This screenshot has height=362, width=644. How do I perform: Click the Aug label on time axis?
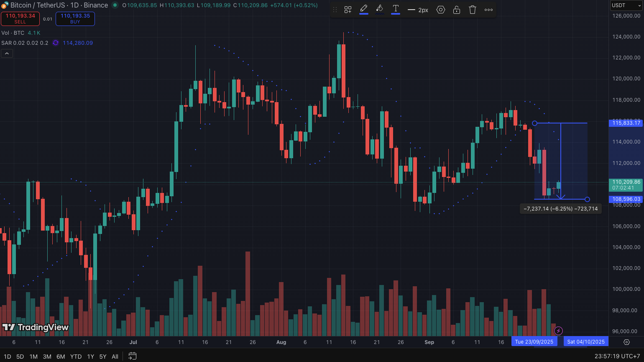coord(281,342)
